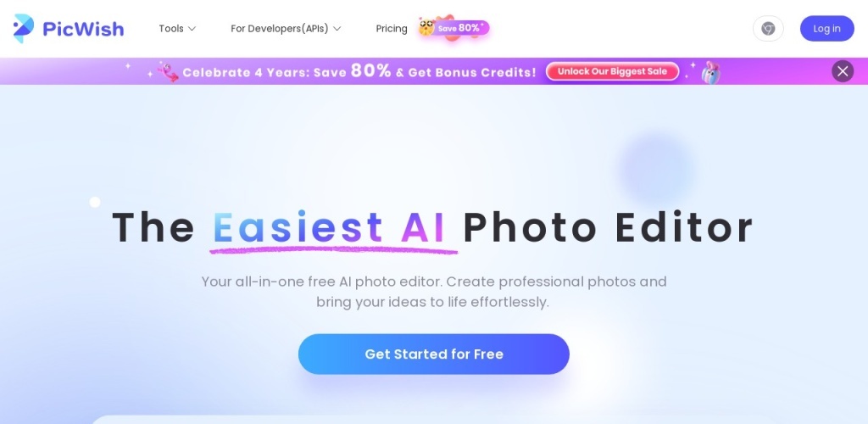The image size is (868, 424).
Task: Click the subtitle about free AI photo editor
Action: (x=433, y=292)
